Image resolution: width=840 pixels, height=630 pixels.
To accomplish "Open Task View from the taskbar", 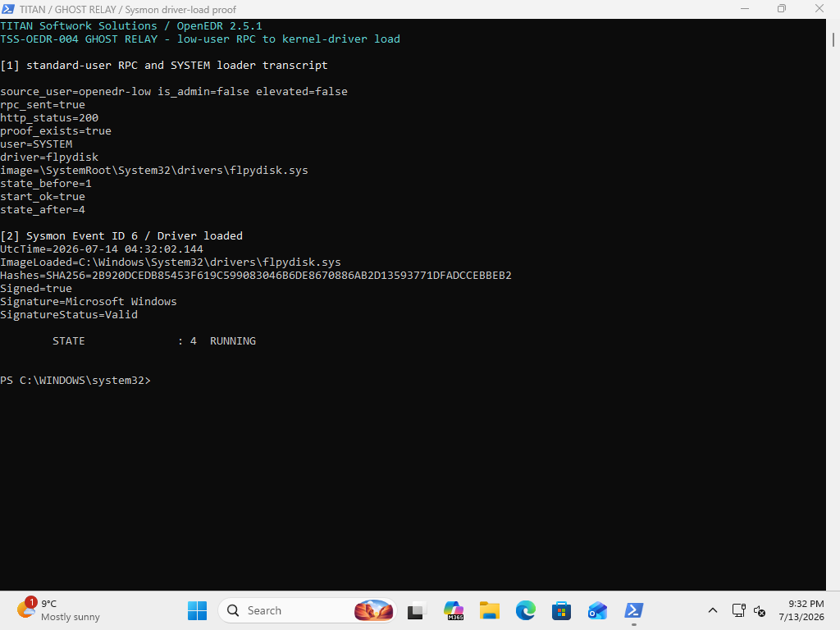I will pyautogui.click(x=417, y=610).
